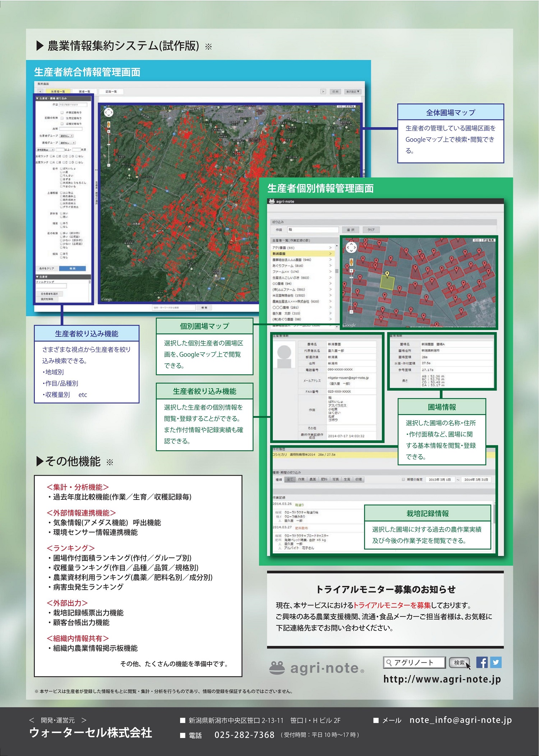This screenshot has width=539, height=756.
Task: Check the 火山性土 soil type checkbox
Action: click(61, 193)
